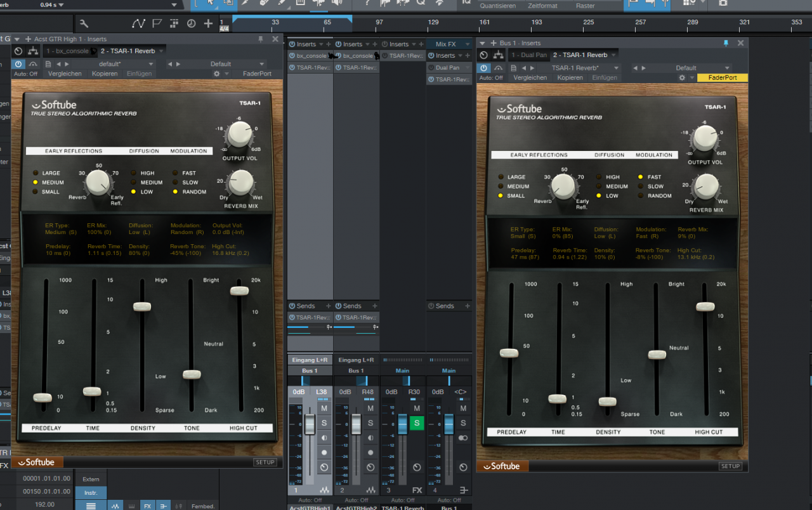Open the default* preset dropdown in left plugin window
The height and width of the screenshot is (510, 812).
[113, 64]
